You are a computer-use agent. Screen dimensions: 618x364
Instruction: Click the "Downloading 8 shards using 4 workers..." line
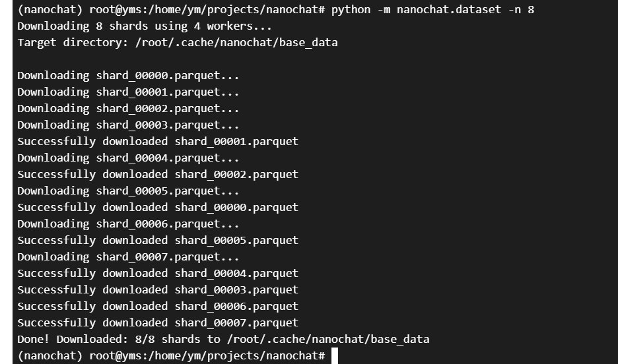click(144, 26)
